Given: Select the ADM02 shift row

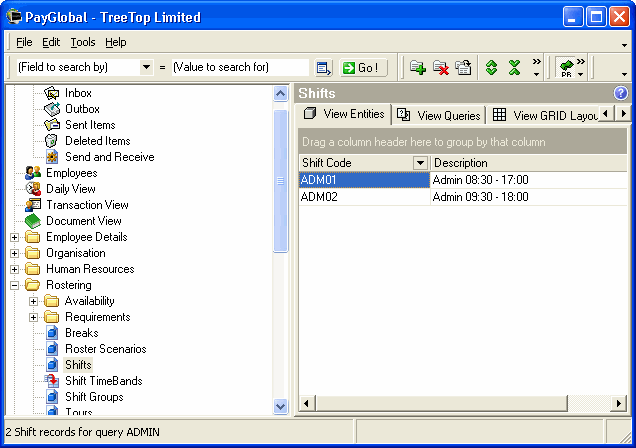Looking at the screenshot, I should (364, 197).
